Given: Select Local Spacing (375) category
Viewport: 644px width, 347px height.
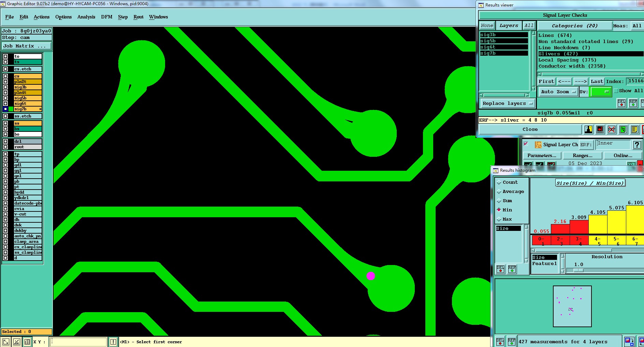Looking at the screenshot, I should pos(567,60).
